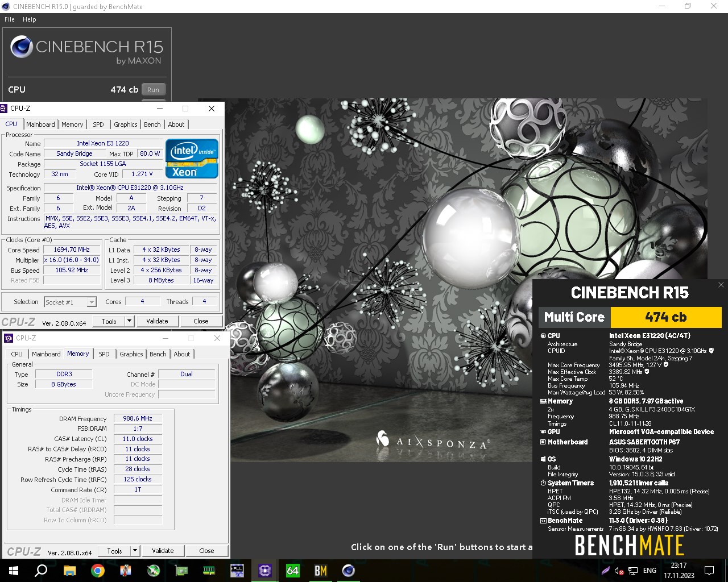Click the DRAM Frequency 988.6 MHz value
Image resolution: width=728 pixels, height=582 pixels.
138,418
